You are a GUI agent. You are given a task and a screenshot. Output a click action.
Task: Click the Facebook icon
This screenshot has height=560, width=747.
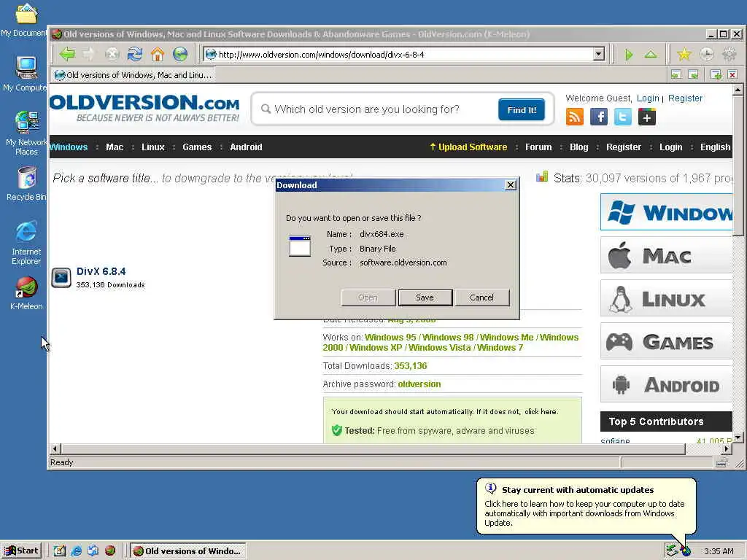599,117
